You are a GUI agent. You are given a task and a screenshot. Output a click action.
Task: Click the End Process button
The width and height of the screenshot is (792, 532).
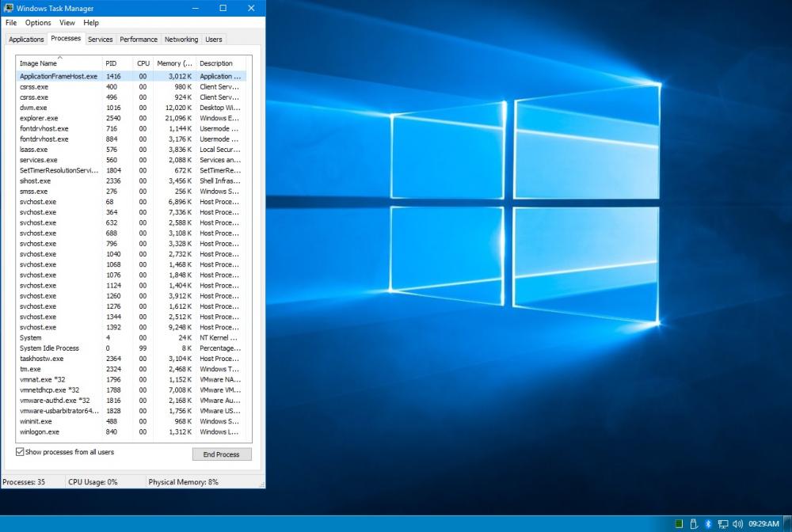(x=222, y=454)
